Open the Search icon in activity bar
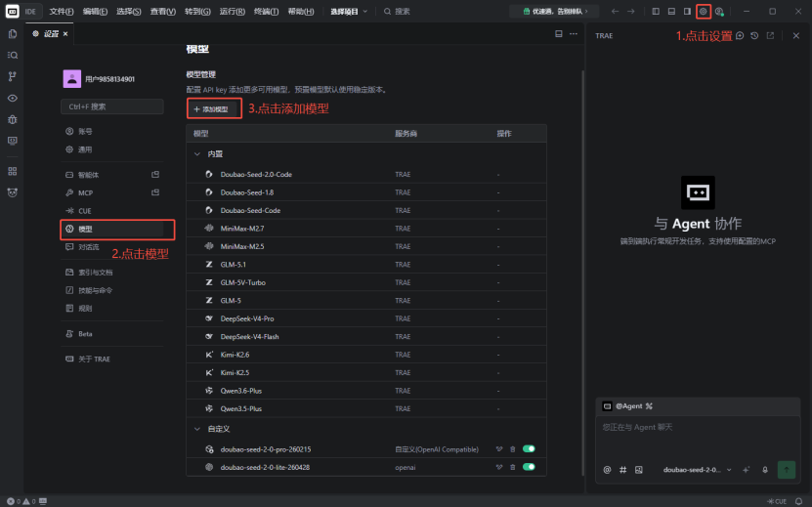This screenshot has height=507, width=812. (13, 56)
